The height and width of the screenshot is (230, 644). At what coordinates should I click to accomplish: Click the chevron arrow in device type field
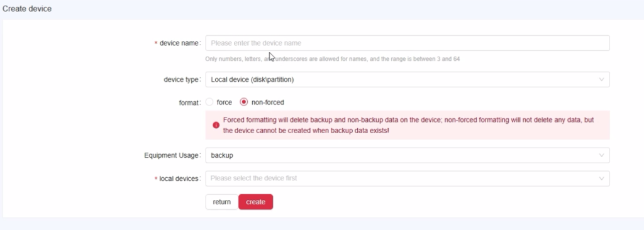[601, 80]
